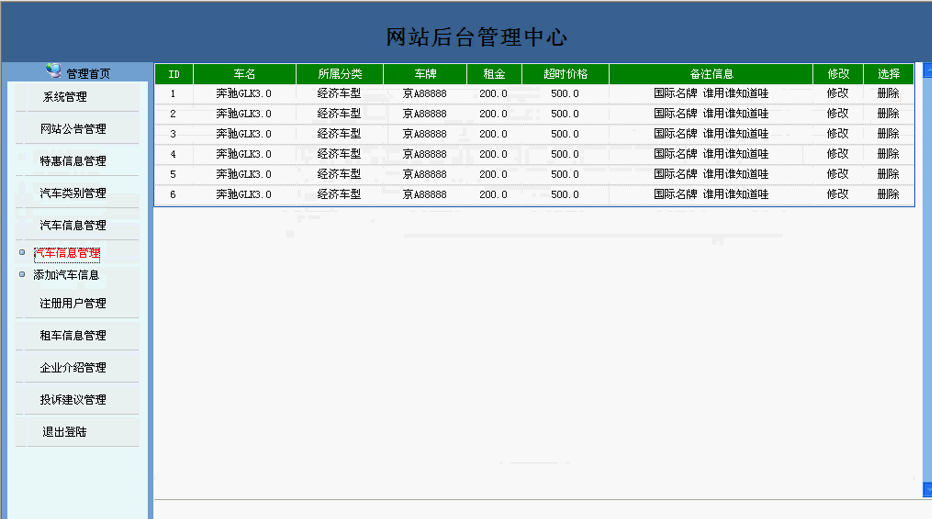Click 修改 in row 4
932x519 pixels.
[x=837, y=154]
